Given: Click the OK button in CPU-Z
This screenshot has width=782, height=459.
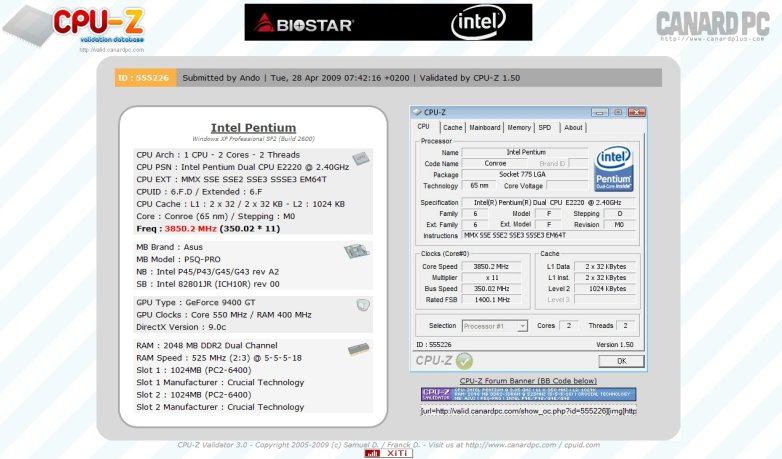Looking at the screenshot, I should [621, 361].
